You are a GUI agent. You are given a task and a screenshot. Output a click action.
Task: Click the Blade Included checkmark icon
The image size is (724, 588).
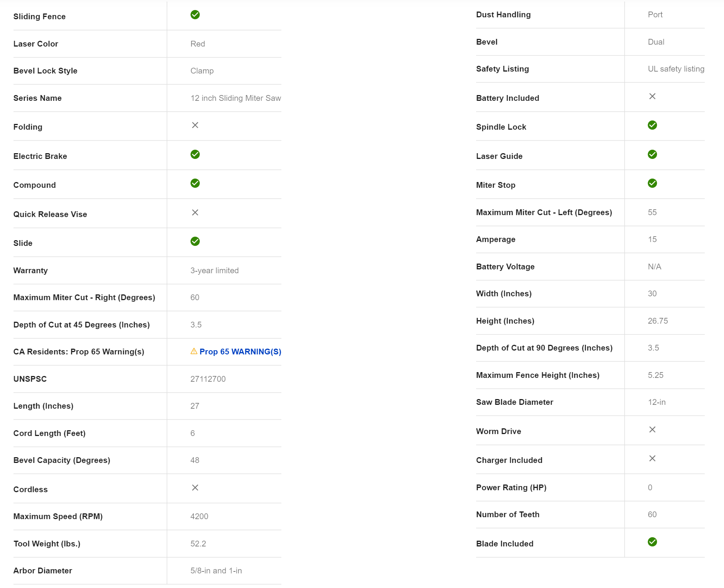(652, 542)
